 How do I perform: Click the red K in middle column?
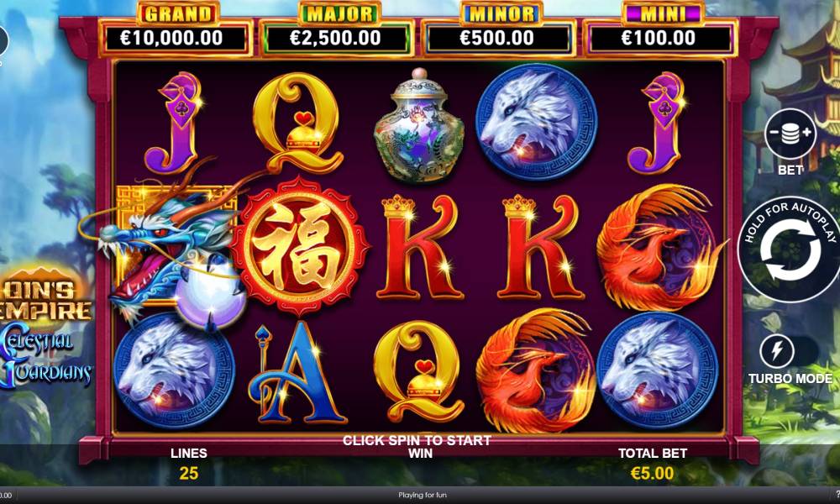pos(419,246)
